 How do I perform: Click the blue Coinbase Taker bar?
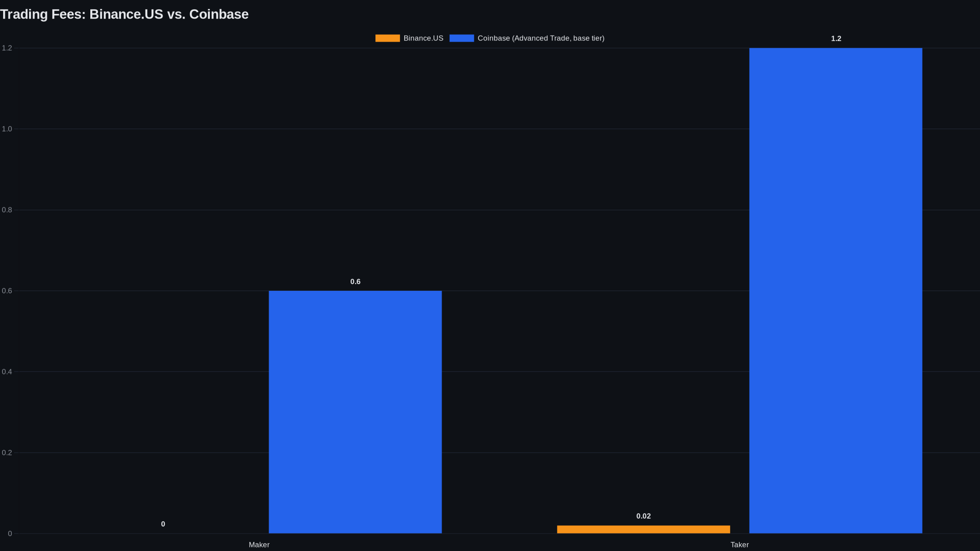pos(836,290)
